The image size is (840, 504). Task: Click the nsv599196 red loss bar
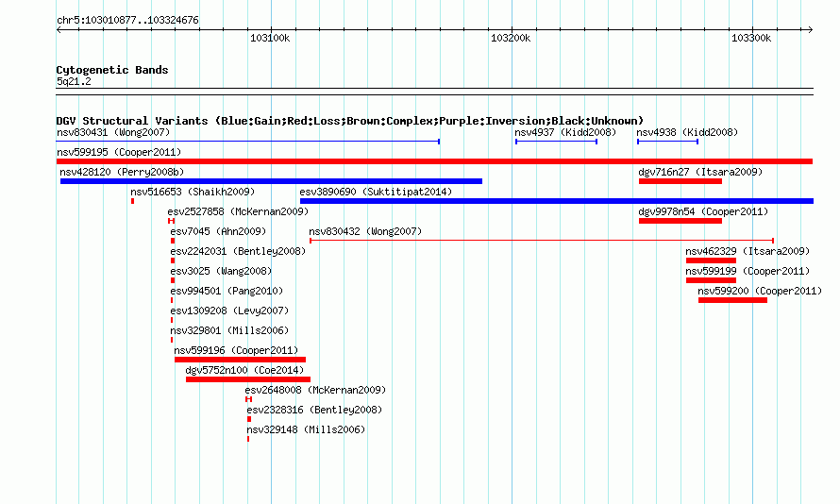[240, 360]
